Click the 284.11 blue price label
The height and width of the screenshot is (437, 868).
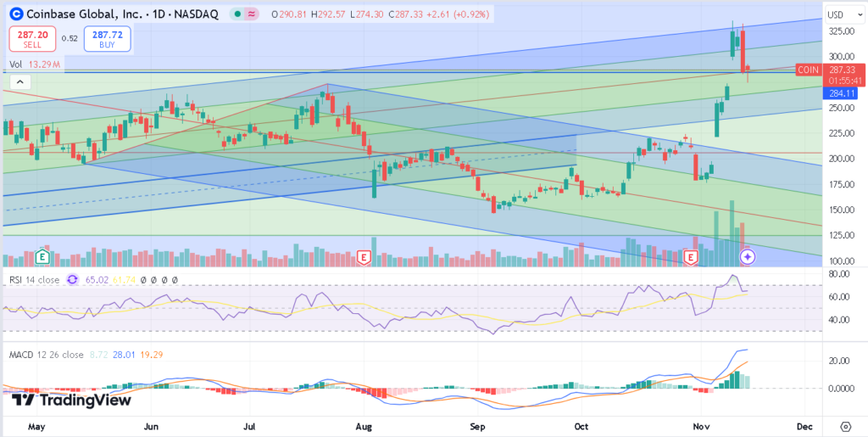pos(842,93)
